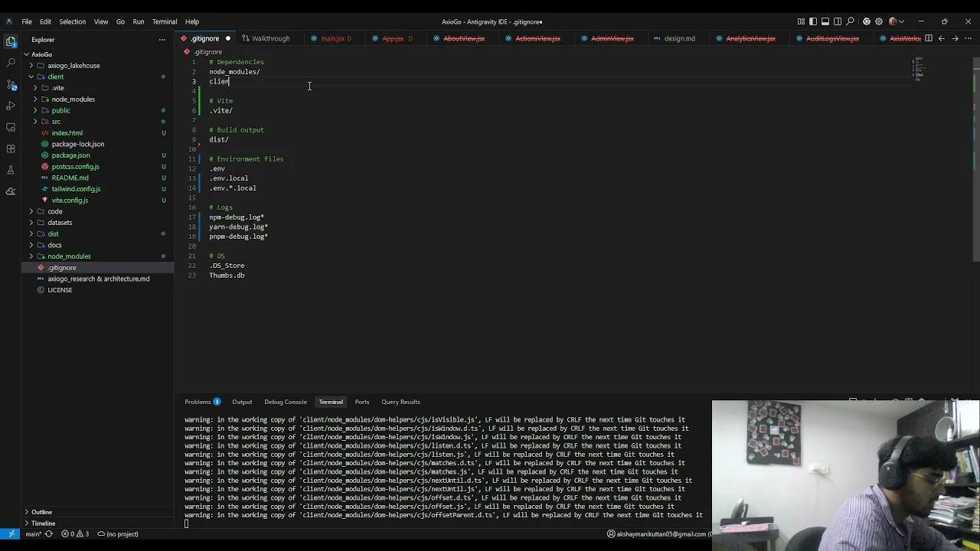Open the Edit menu
The image size is (980, 551).
coord(45,21)
